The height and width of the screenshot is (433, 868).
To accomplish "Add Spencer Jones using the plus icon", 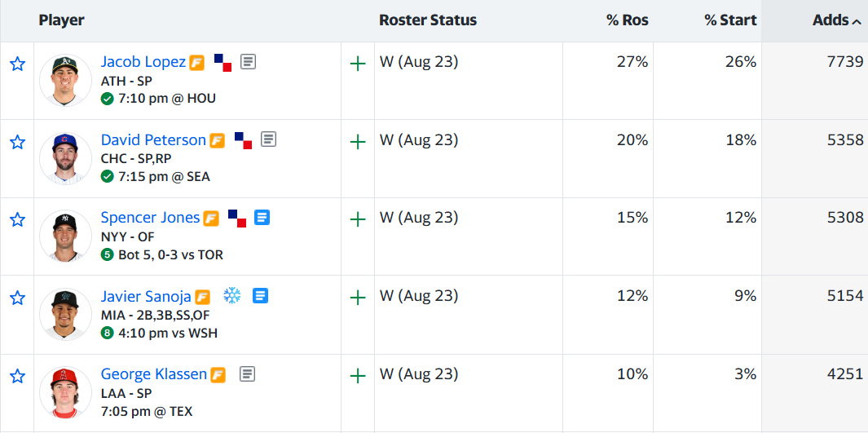I will pos(358,220).
